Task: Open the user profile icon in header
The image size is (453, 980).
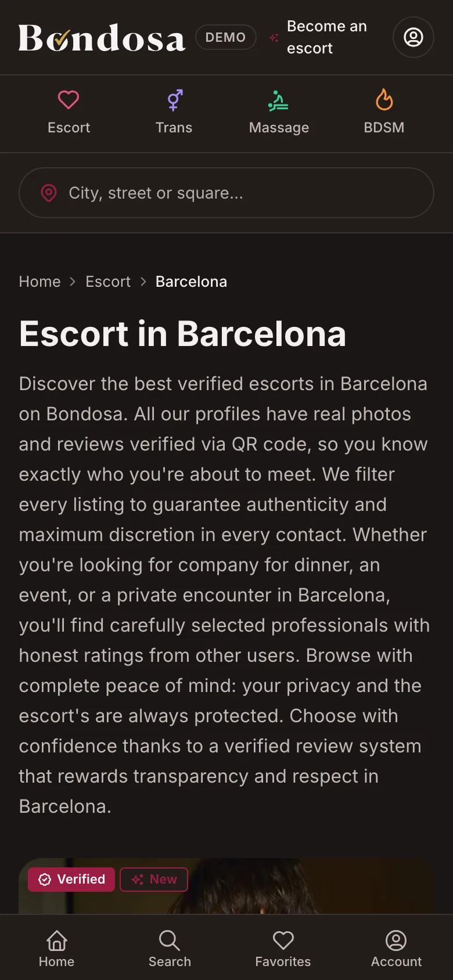Action: coord(414,37)
